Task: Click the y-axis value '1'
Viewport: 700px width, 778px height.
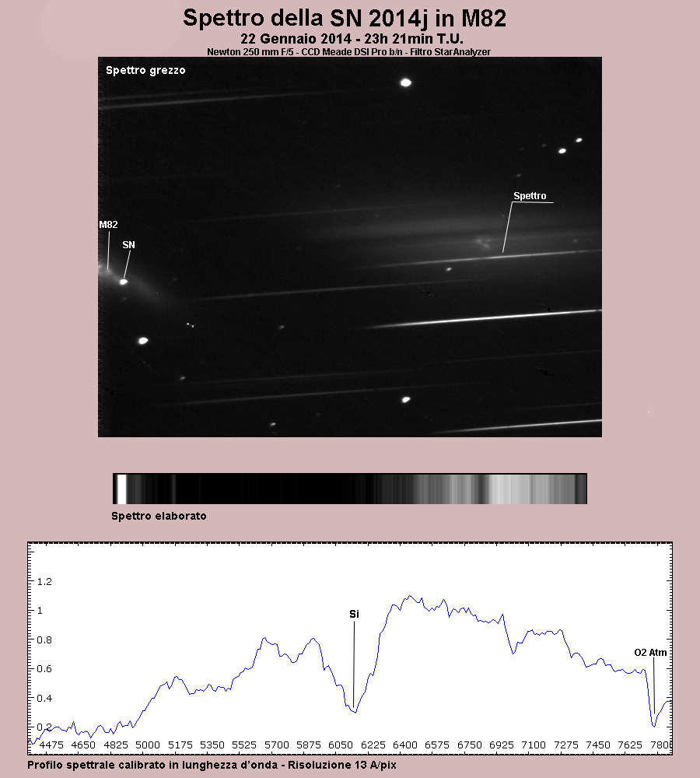Action: pos(40,611)
